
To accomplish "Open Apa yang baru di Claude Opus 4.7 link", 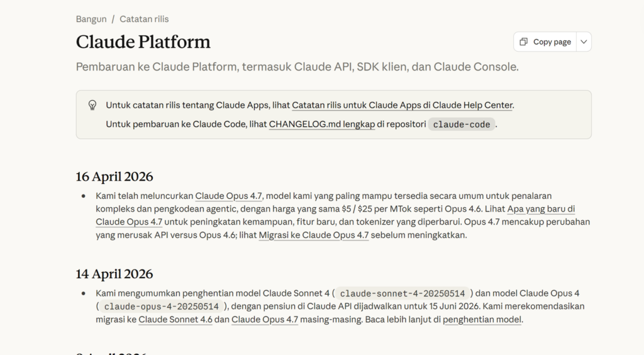I will (335, 215).
